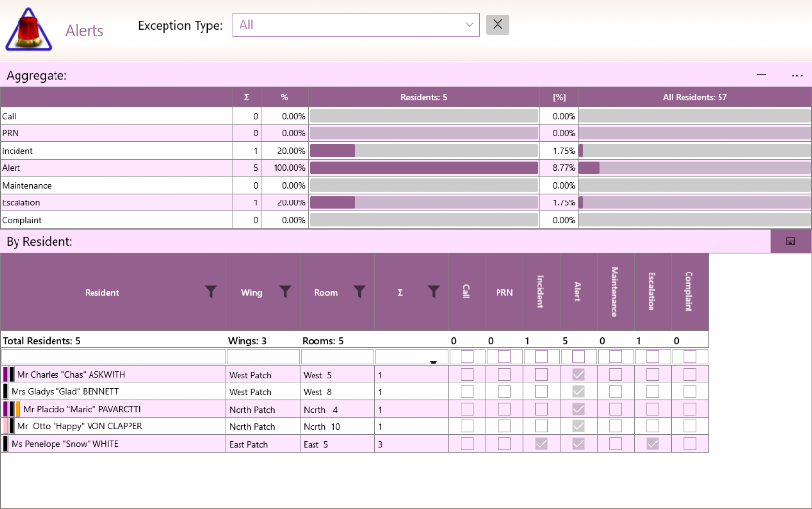Select the Maintenance row in Aggregate table
812x509 pixels.
[405, 185]
